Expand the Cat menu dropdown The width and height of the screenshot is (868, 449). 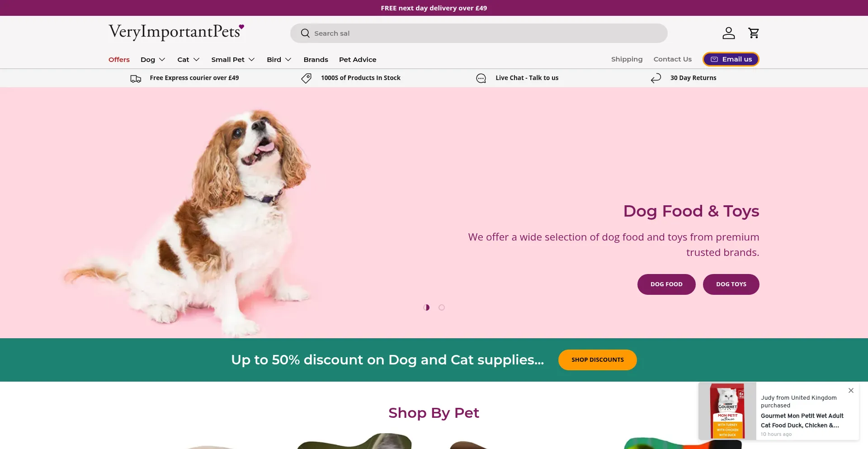(189, 60)
